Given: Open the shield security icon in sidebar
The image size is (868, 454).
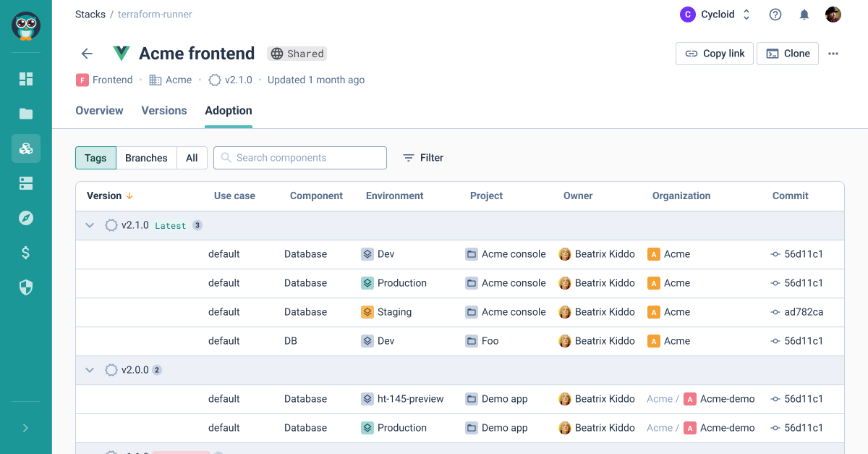Looking at the screenshot, I should click(26, 287).
